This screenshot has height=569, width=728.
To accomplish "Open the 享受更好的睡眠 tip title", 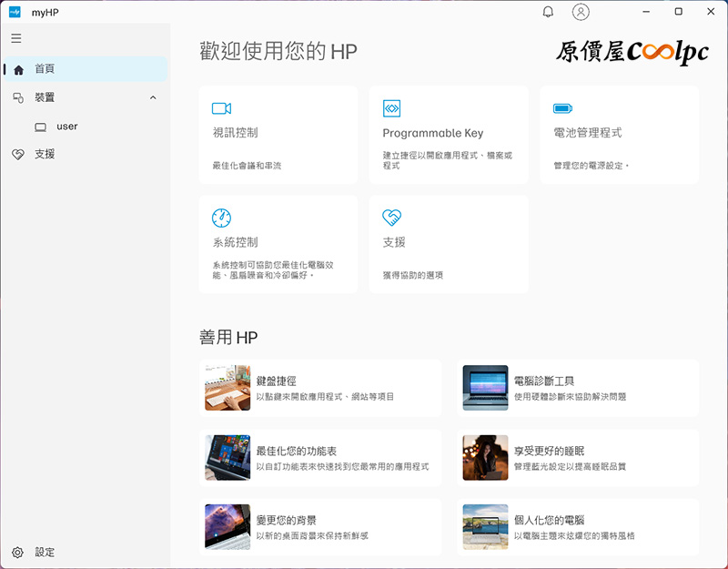I will point(550,451).
